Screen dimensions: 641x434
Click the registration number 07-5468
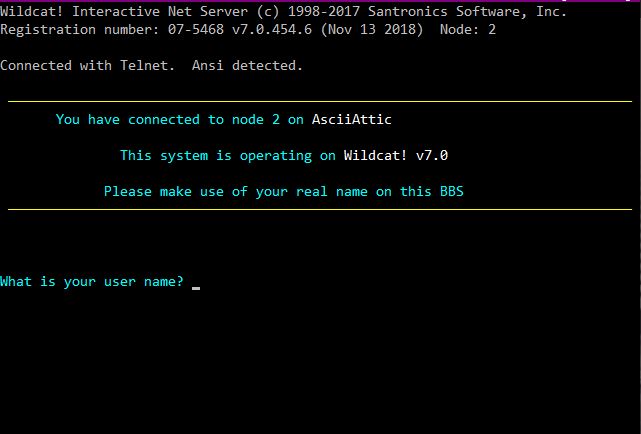[196, 29]
